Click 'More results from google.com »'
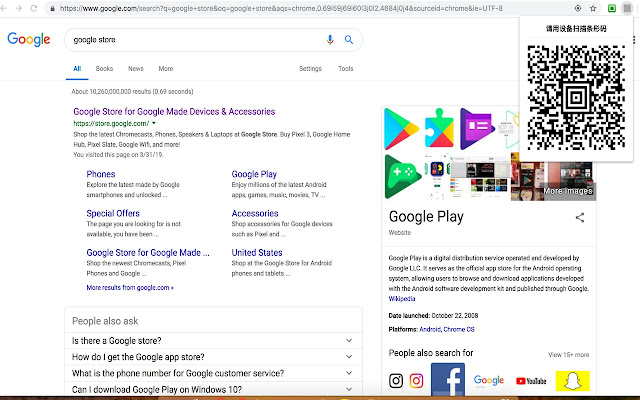The image size is (640, 400). click(130, 287)
